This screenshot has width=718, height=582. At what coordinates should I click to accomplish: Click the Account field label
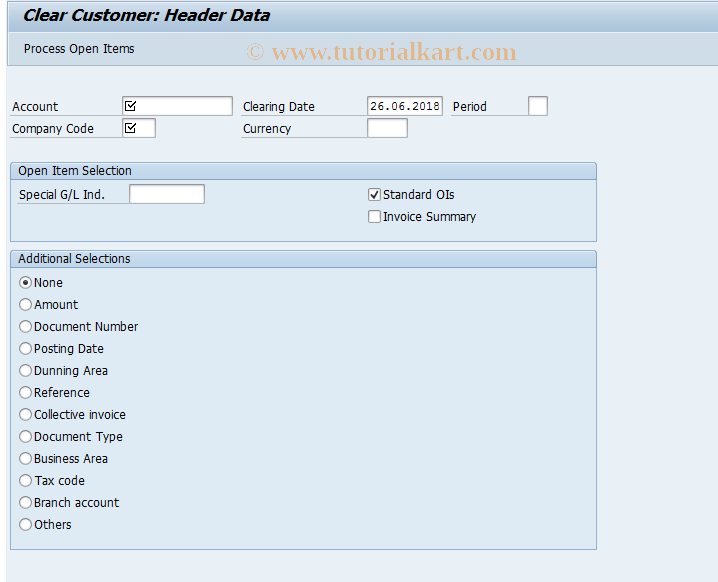coord(35,107)
